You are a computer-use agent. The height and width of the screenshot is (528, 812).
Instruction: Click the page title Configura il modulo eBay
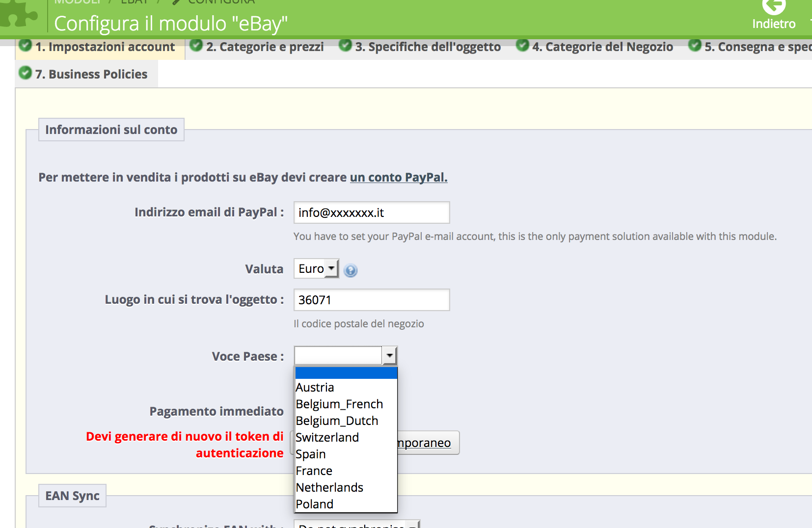171,24
